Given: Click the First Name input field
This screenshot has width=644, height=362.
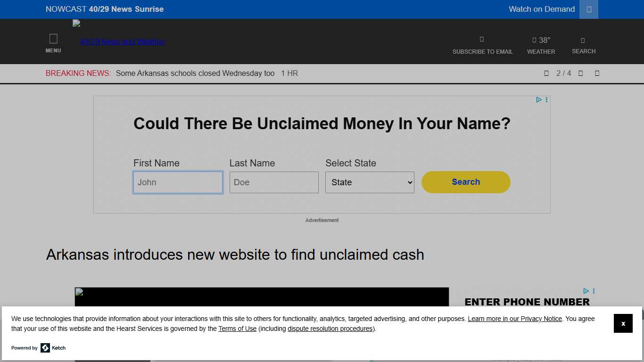Looking at the screenshot, I should coord(178,182).
